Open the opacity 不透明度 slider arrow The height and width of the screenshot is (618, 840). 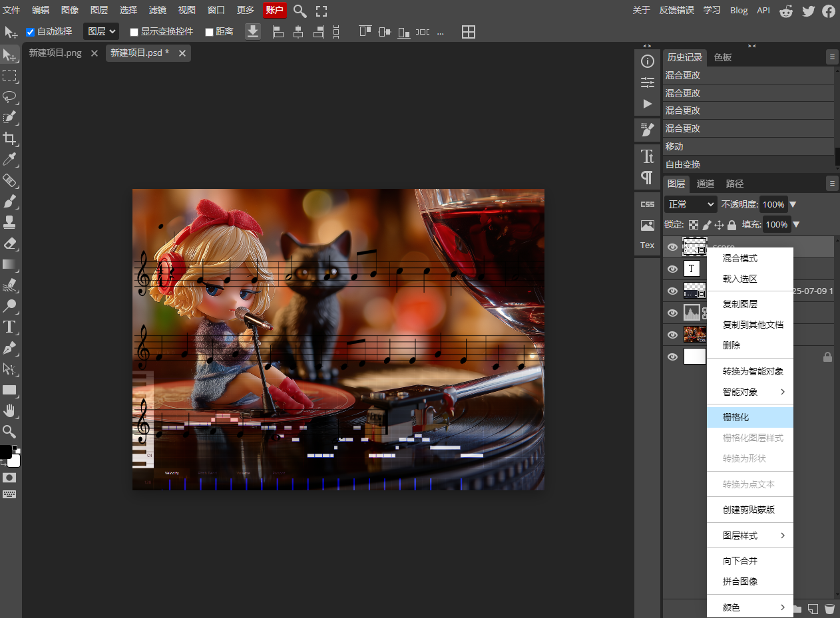pos(793,204)
